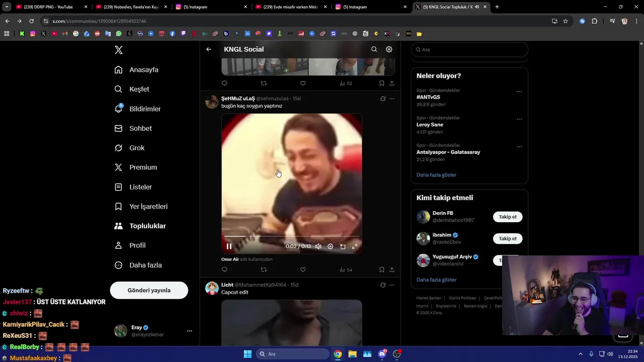Viewport: 644px width, 362px height.
Task: Open Bildirimler notifications
Action: (138, 109)
